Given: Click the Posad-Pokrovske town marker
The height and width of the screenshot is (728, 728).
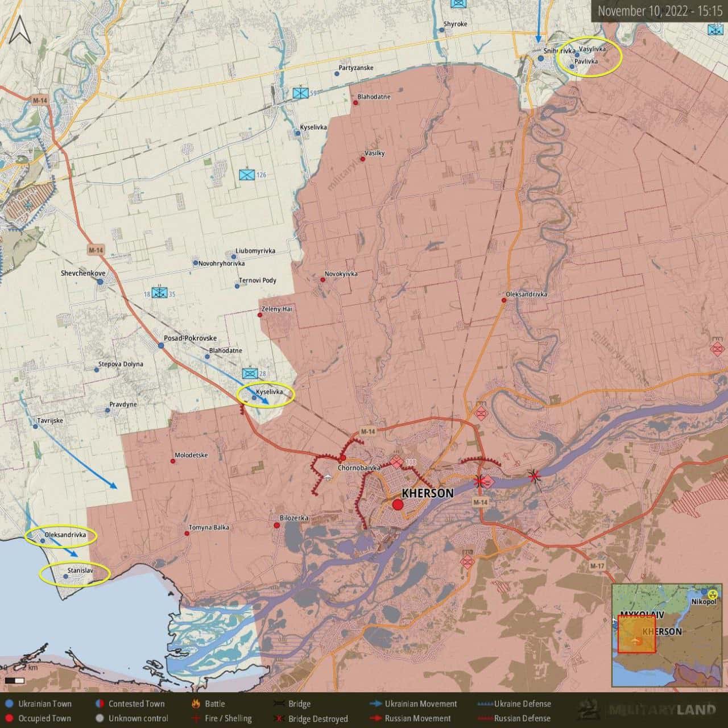Looking at the screenshot, I should pyautogui.click(x=161, y=345).
